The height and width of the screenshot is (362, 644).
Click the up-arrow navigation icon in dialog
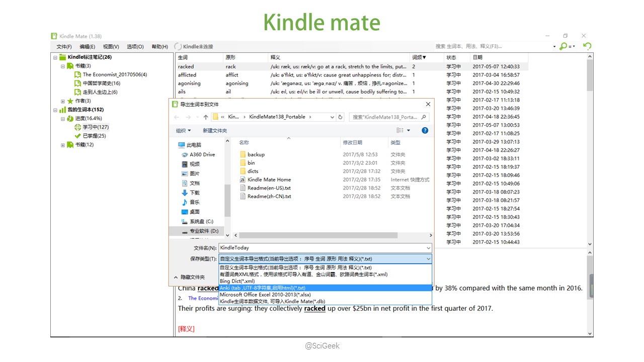pos(205,117)
